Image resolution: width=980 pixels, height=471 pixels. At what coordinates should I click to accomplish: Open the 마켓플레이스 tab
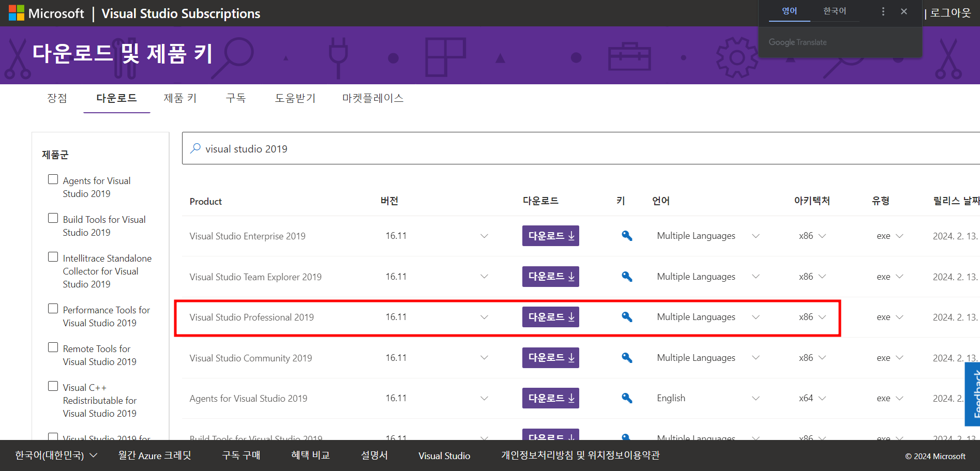pyautogui.click(x=373, y=98)
